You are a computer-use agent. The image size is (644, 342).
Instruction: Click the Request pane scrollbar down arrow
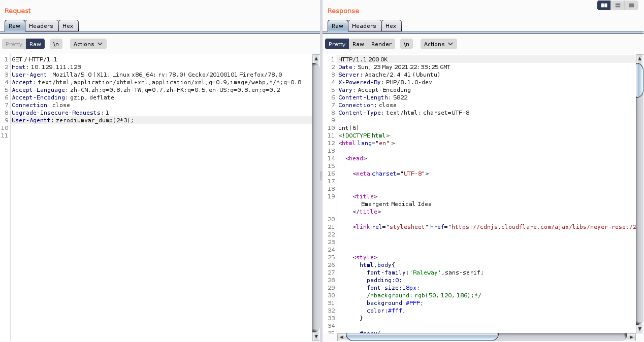click(x=316, y=336)
